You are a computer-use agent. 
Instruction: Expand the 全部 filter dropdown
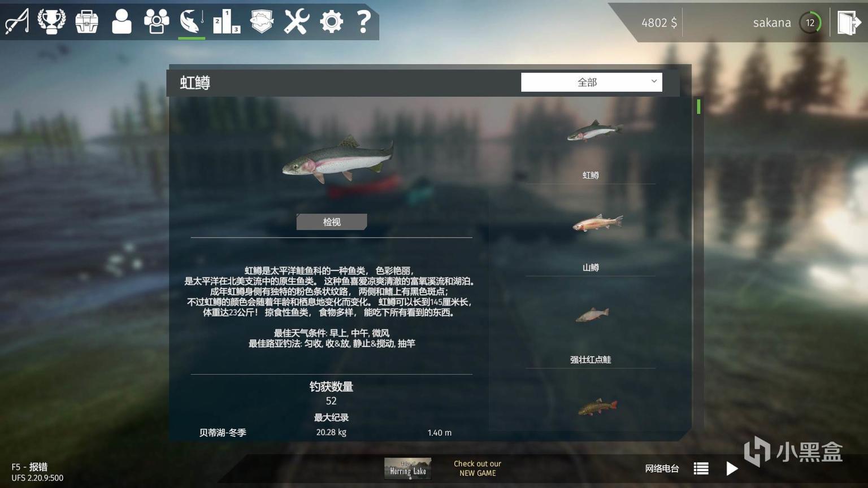[x=591, y=82]
